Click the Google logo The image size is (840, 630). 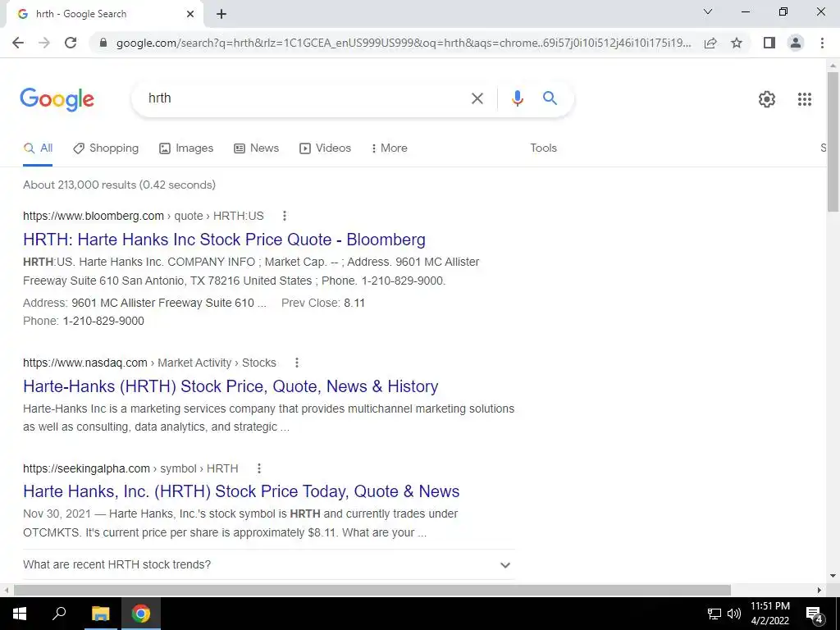point(57,99)
